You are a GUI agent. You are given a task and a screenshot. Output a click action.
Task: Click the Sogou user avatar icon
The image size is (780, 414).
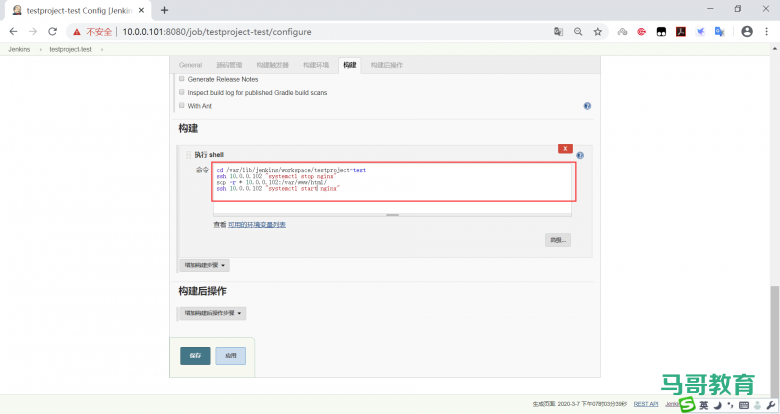click(x=757, y=405)
